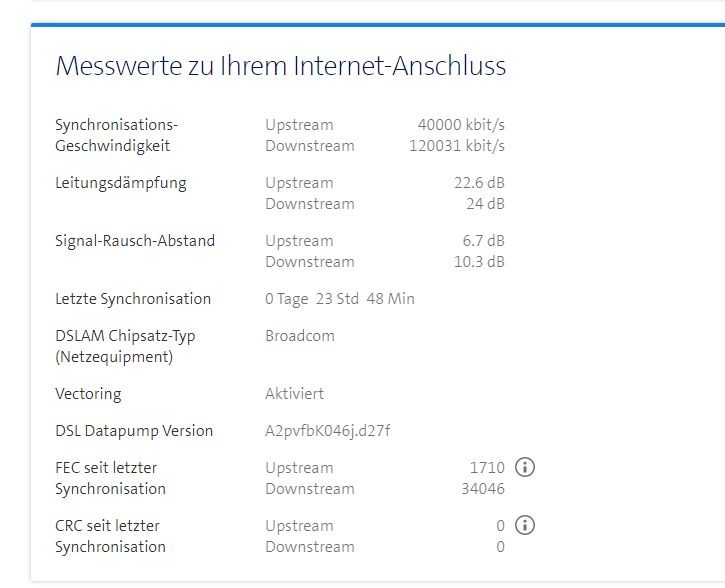The width and height of the screenshot is (725, 588).
Task: Click the Signal-Rausch-Abstand label
Action: (135, 241)
